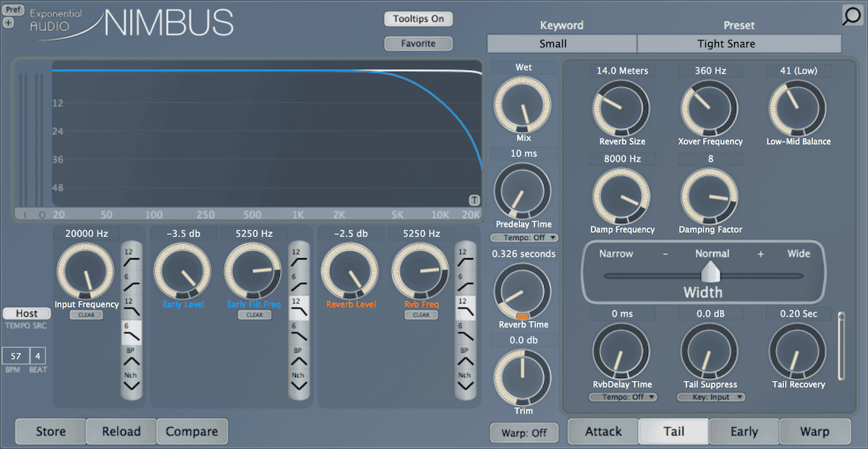This screenshot has height=449, width=868.
Task: Select the BP band-pass shape for Early Filt Freq
Action: 298,356
